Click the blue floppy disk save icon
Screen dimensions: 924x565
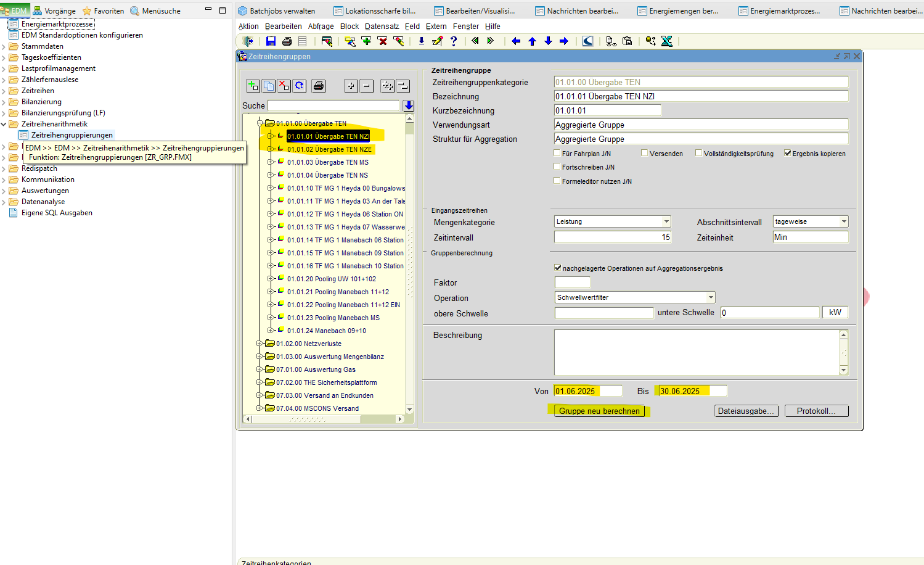(x=271, y=41)
